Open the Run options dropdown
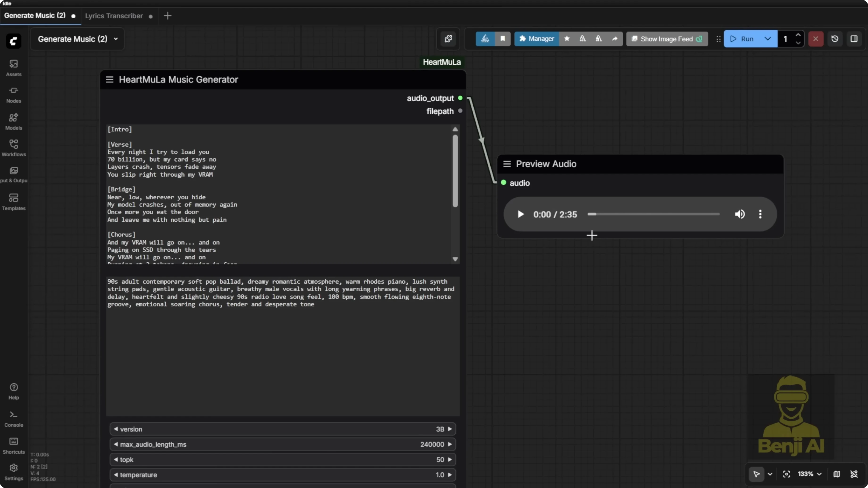Viewport: 868px width, 488px height. click(x=768, y=39)
